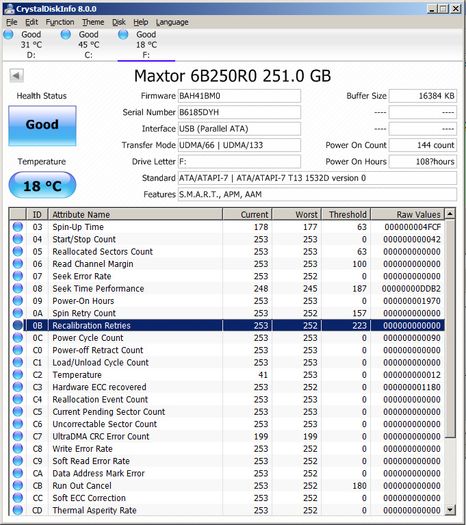Click the status orb of Power-On Hours
466x525 pixels.
coord(18,301)
